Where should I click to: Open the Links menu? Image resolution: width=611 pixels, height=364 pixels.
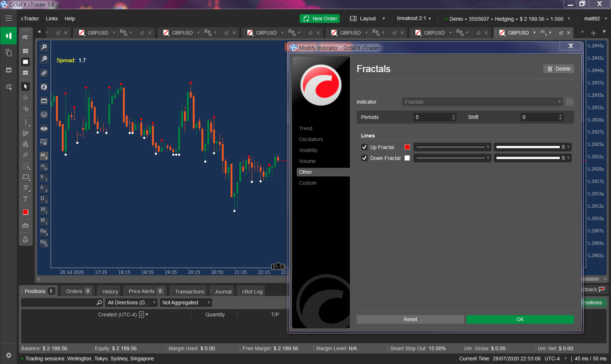[x=52, y=19]
